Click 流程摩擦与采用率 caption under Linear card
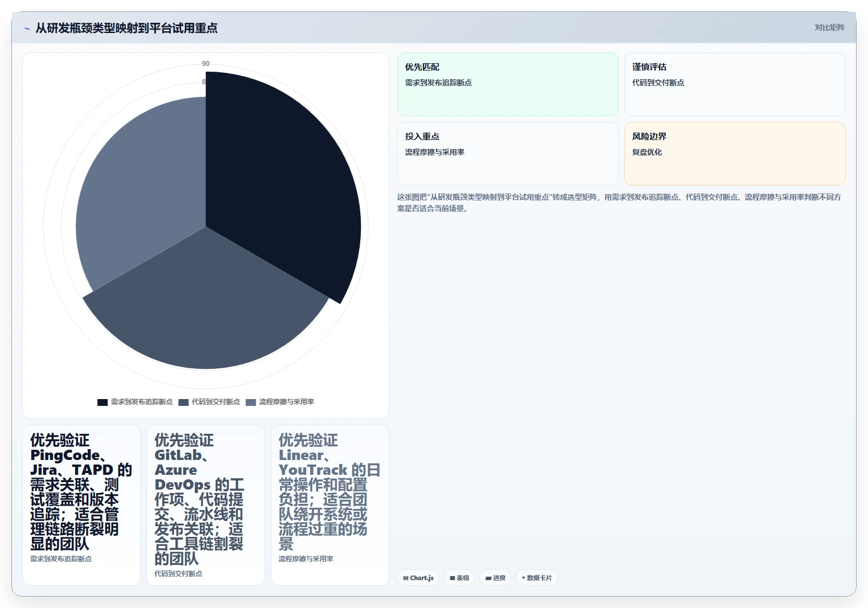This screenshot has height=608, width=868. click(306, 559)
